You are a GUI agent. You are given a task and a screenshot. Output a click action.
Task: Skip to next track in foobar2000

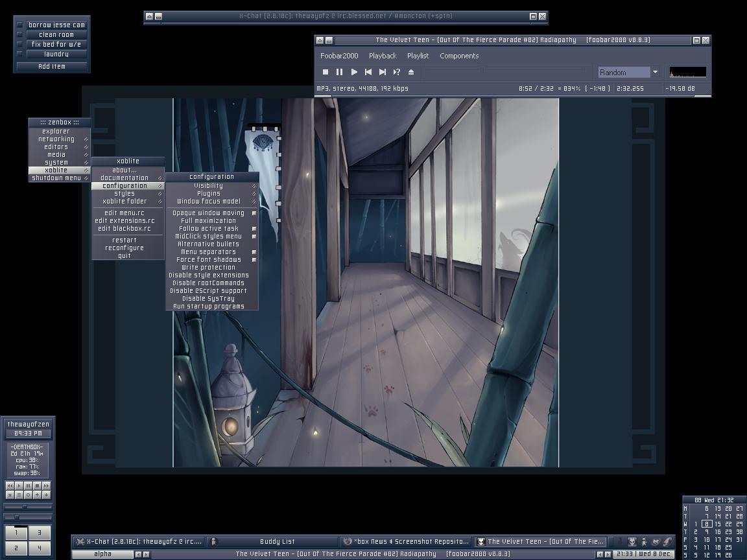pyautogui.click(x=382, y=72)
